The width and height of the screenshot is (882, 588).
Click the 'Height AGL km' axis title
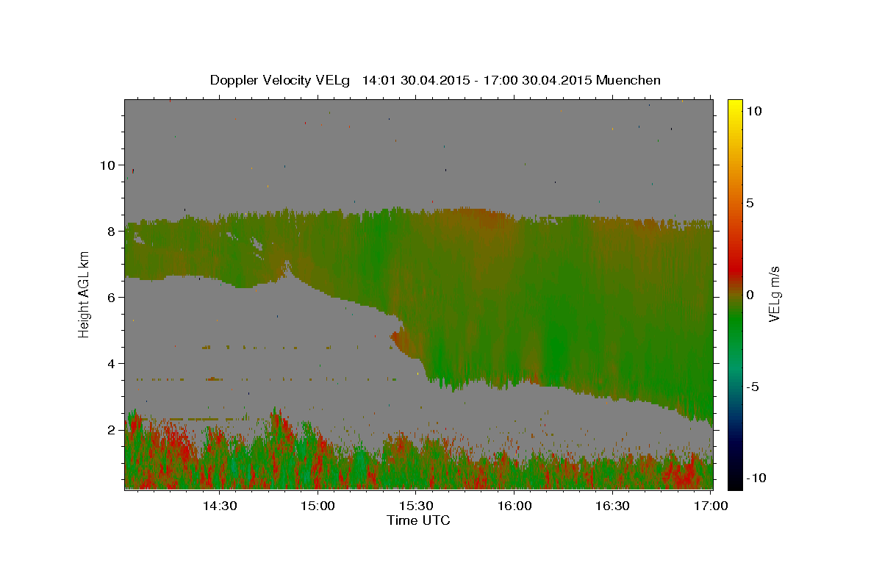tap(84, 294)
